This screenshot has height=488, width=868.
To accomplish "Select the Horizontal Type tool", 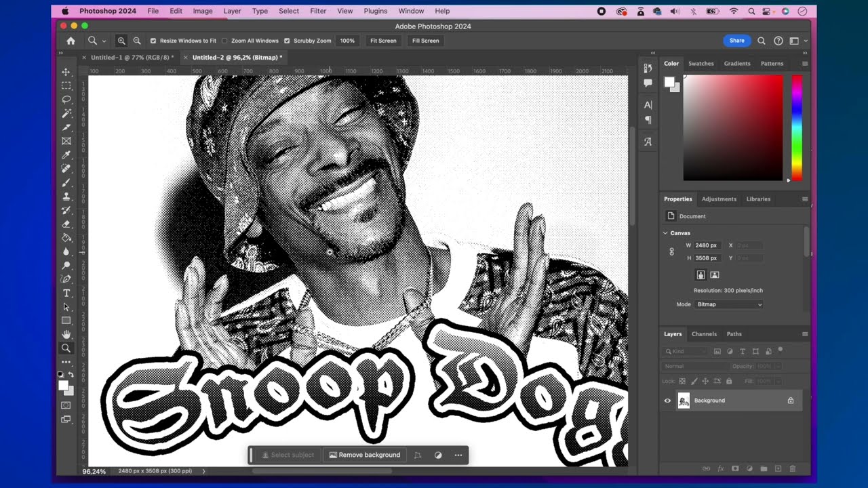I will coord(66,293).
